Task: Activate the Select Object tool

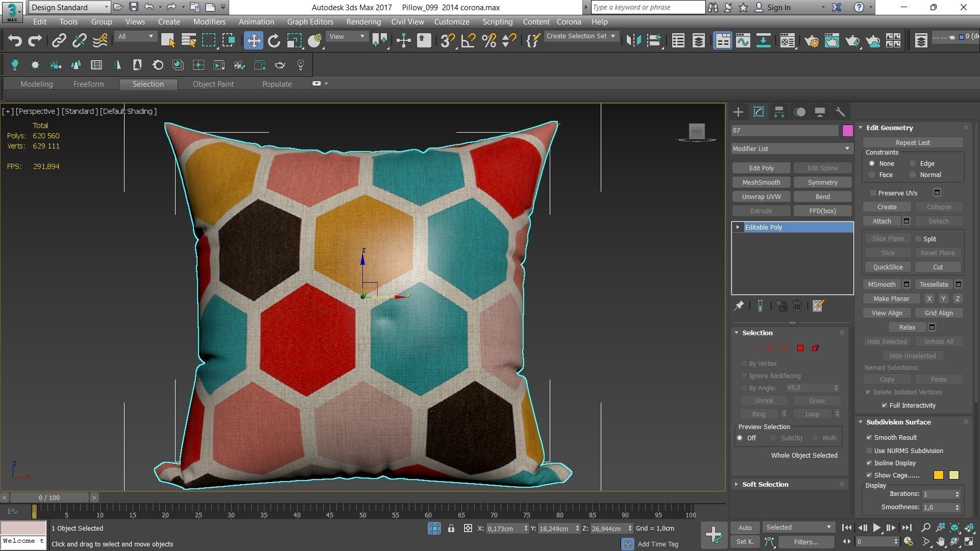Action: coord(168,41)
